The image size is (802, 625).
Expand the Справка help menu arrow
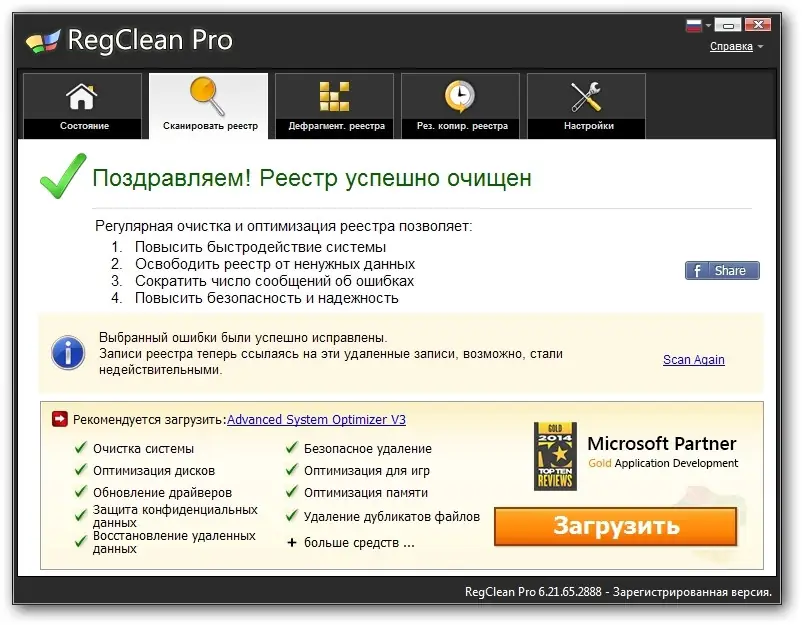(x=761, y=47)
